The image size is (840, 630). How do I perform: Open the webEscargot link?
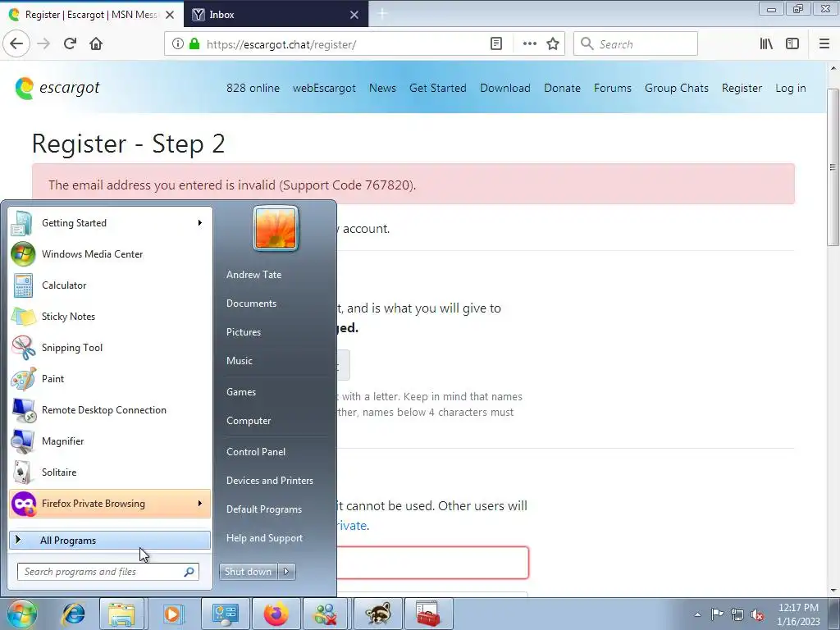tap(324, 88)
